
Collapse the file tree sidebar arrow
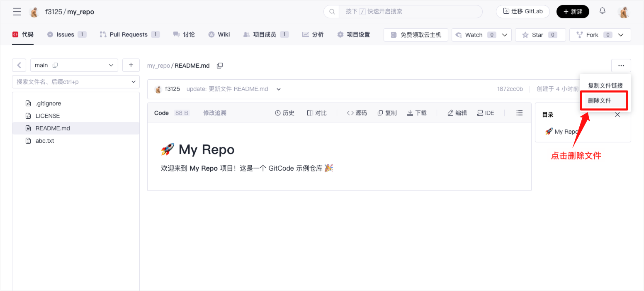[x=19, y=65]
